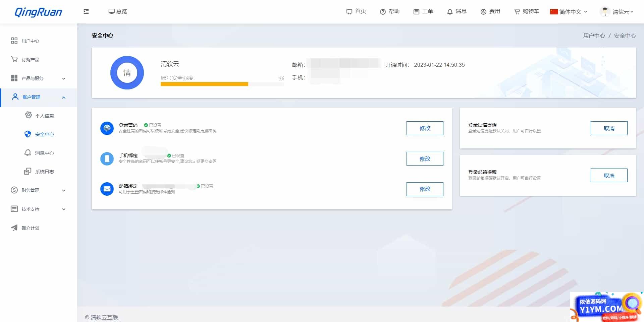Open the 简体中文 language dropdown
Viewport: 644px width, 322px height.
click(569, 12)
